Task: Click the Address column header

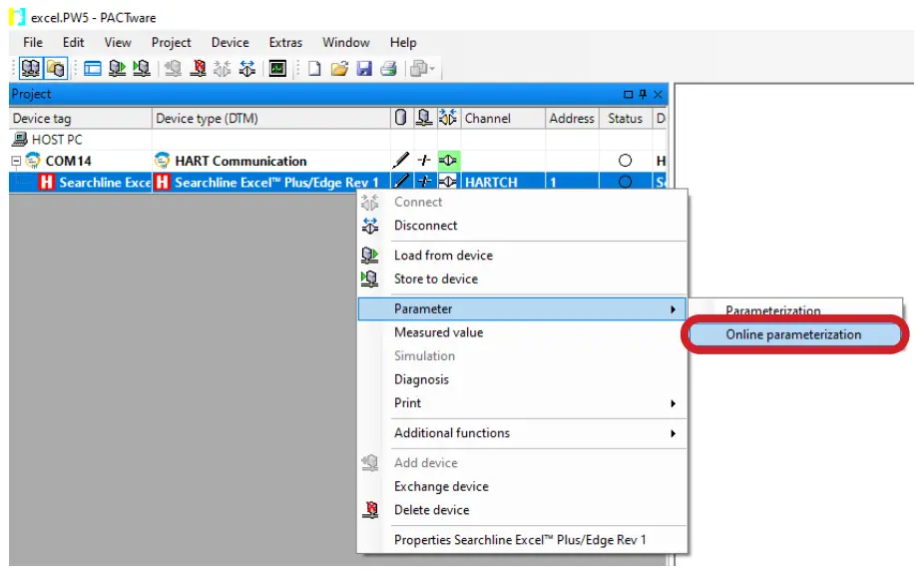Action: click(x=572, y=118)
